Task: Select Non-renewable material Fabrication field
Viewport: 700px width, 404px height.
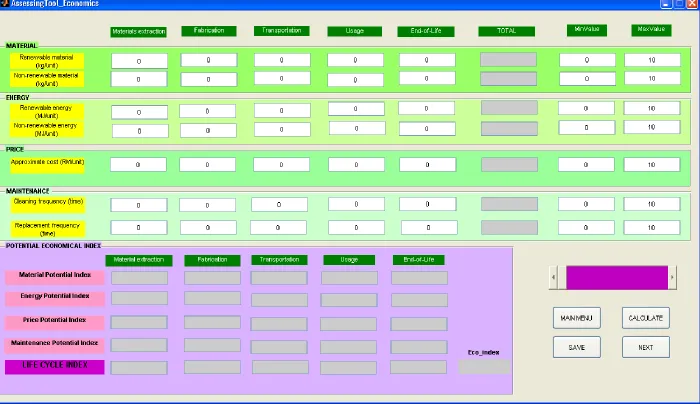Action: [x=208, y=79]
